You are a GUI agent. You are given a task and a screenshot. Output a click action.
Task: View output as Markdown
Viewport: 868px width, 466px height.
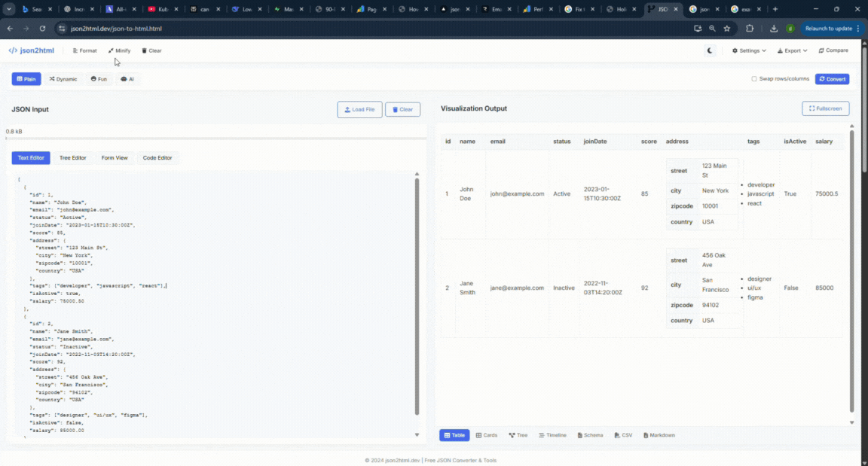point(659,435)
